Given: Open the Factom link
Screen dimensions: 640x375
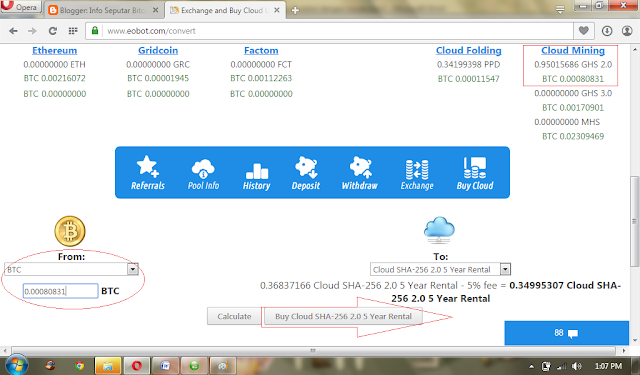Looking at the screenshot, I should [261, 50].
